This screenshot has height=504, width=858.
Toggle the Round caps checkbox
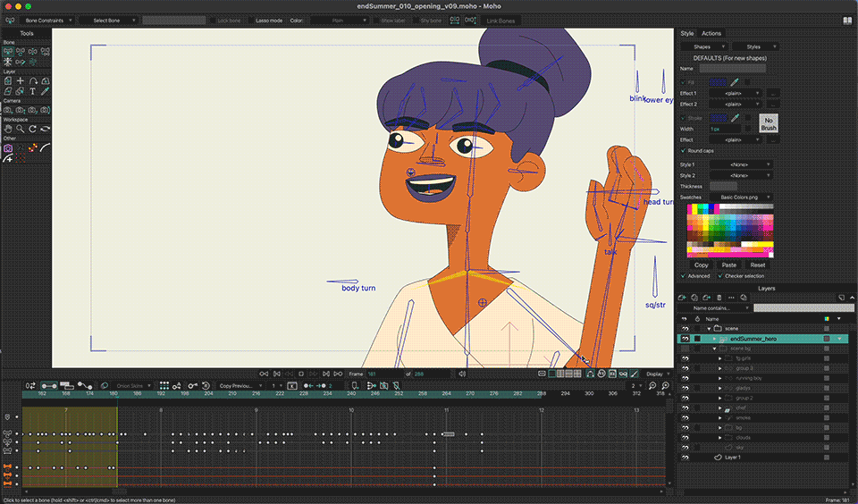pyautogui.click(x=684, y=151)
